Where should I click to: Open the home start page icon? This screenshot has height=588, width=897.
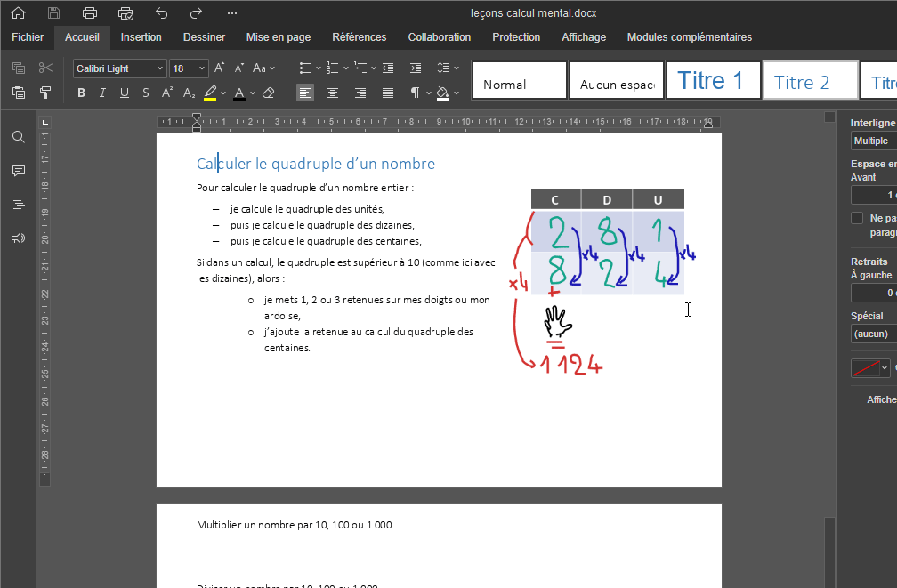[19, 13]
